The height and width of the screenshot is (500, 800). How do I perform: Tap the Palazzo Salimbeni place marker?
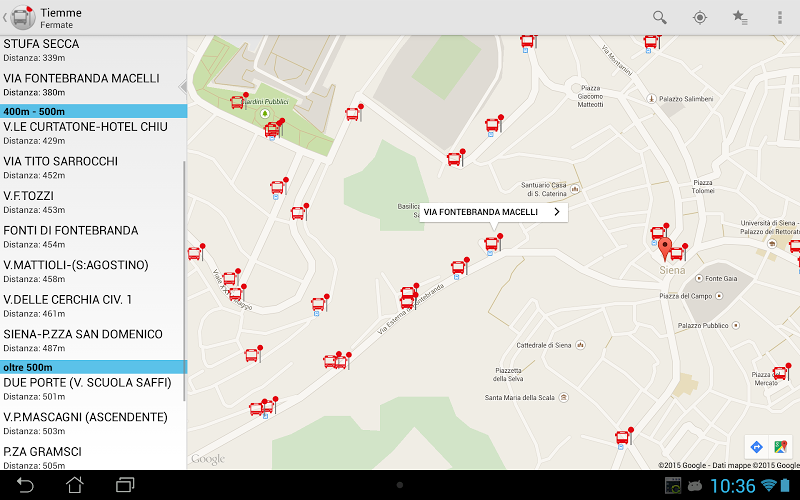coord(651,98)
